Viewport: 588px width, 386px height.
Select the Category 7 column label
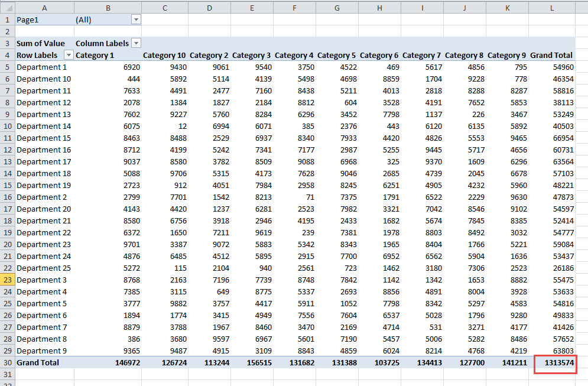pyautogui.click(x=423, y=55)
